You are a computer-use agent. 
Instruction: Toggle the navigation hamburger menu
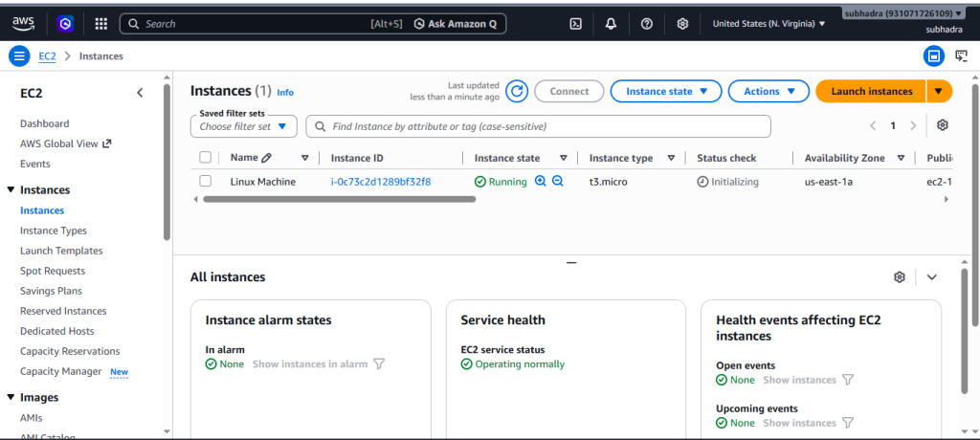pyautogui.click(x=19, y=56)
